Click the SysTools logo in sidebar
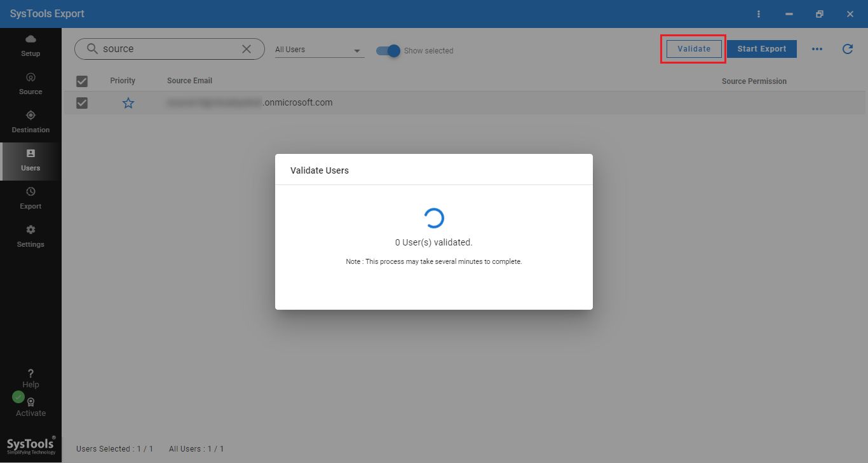The height and width of the screenshot is (463, 868). pos(31,445)
